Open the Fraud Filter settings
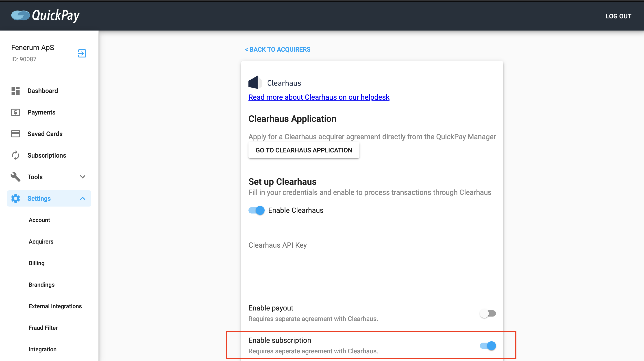644x361 pixels. [43, 328]
